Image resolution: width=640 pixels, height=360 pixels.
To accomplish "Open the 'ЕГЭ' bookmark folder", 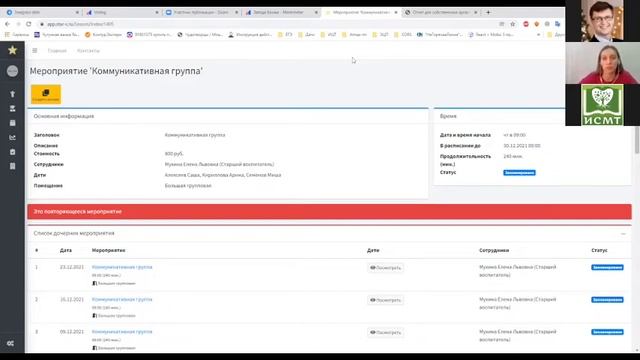I will click(285, 35).
